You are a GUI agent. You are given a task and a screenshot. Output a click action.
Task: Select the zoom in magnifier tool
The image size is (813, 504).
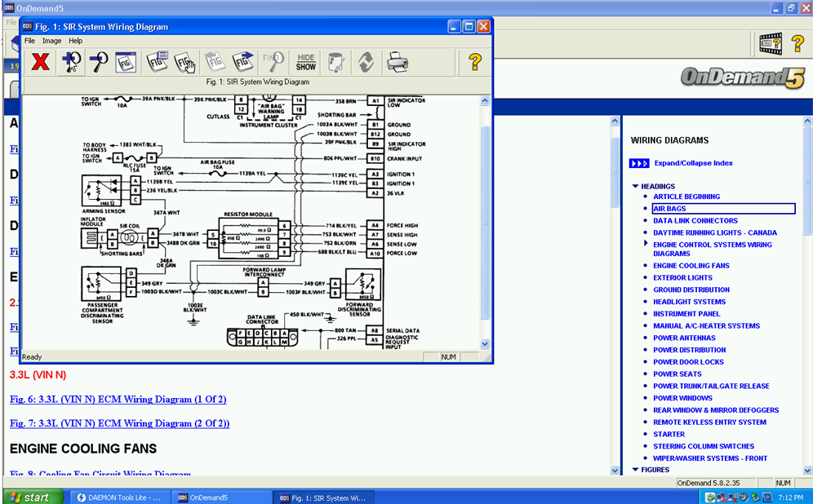[70, 62]
